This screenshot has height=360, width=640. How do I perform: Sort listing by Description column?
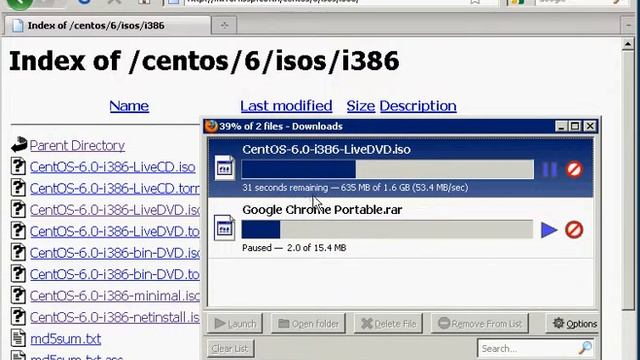click(418, 106)
